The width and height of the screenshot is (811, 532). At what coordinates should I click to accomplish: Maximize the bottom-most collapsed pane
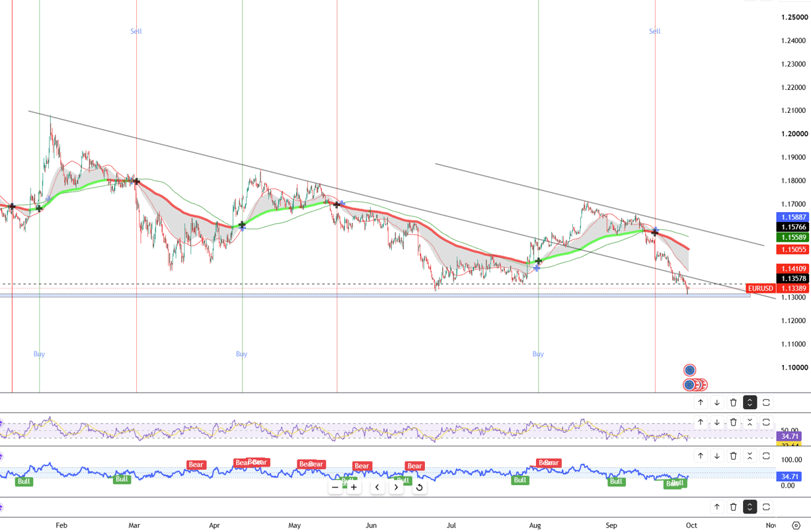point(766,507)
